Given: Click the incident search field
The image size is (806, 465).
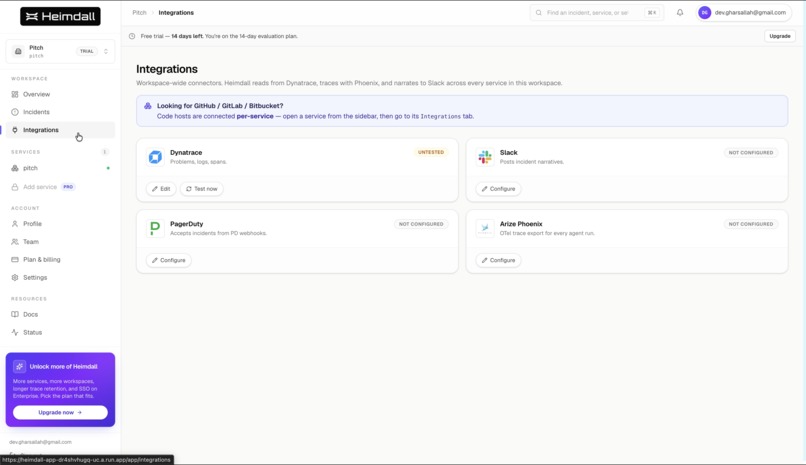Looking at the screenshot, I should tap(596, 12).
